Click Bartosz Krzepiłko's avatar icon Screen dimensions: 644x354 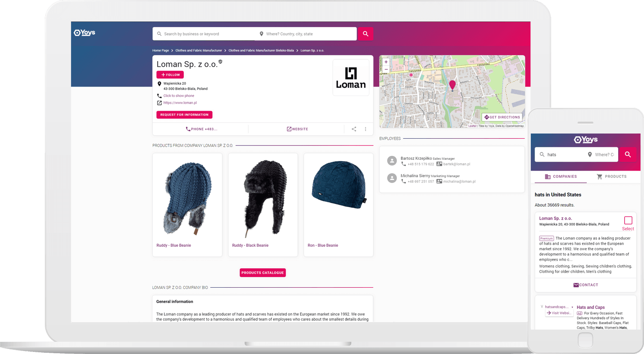tap(392, 161)
